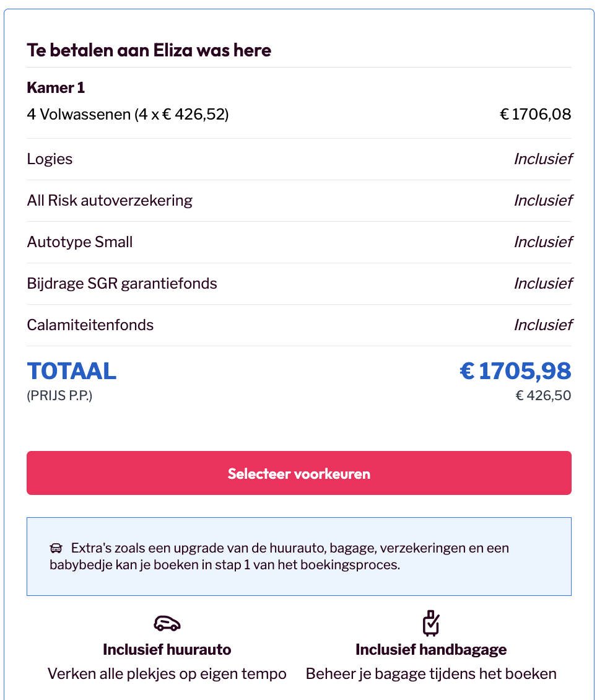Click the luggage checkmark icon above Inclusief handbagage
This screenshot has width=597, height=700.
(431, 623)
